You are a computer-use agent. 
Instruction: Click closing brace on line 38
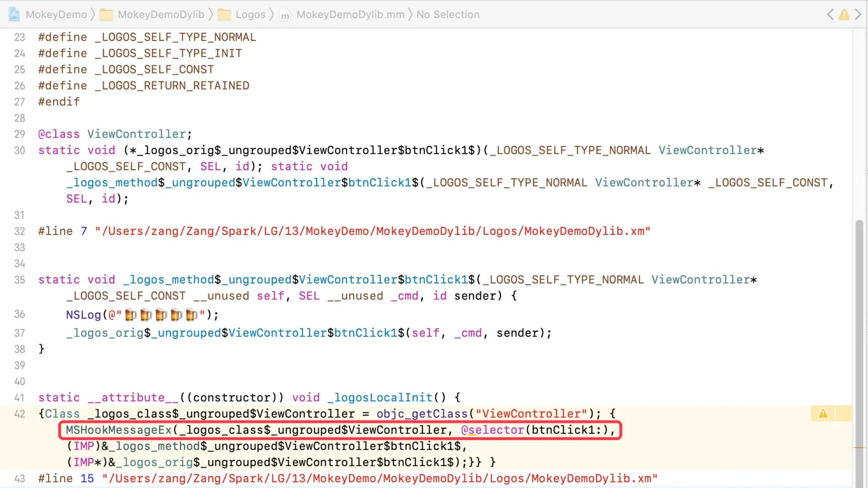pyautogui.click(x=41, y=349)
